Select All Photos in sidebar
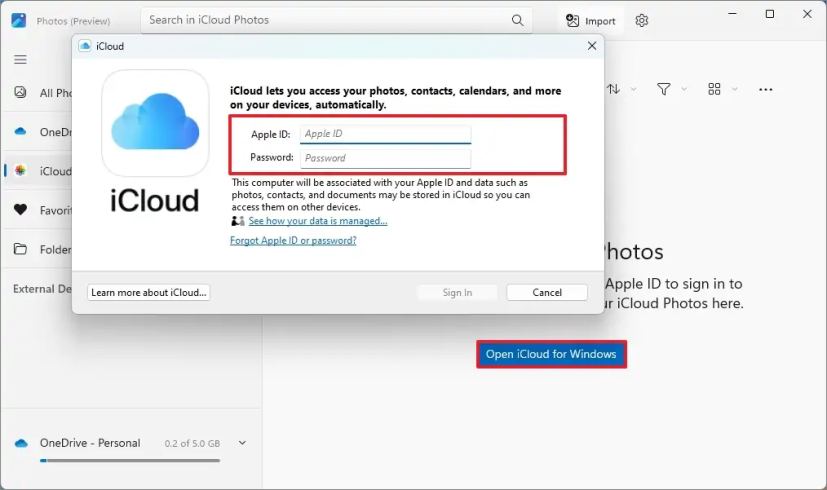Screen dimensions: 827x490 (38, 93)
